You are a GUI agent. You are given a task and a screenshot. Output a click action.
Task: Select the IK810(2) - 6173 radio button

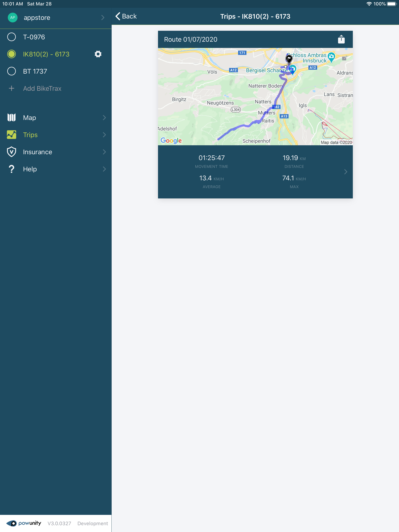click(11, 54)
